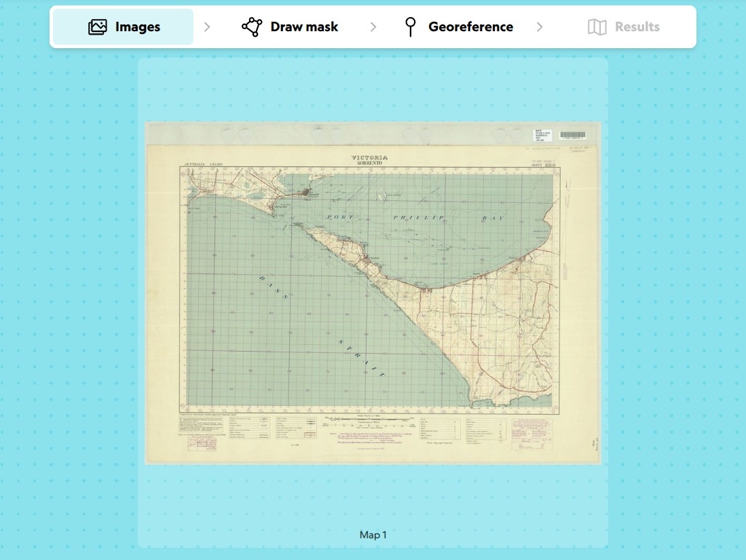Click the Georeference pin icon
The height and width of the screenshot is (560, 746).
pos(410,27)
